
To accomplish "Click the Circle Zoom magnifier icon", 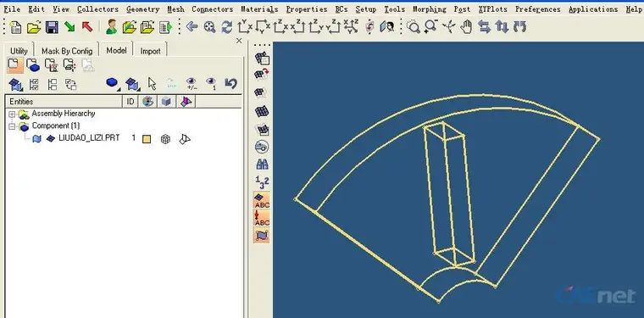I will click(x=414, y=27).
